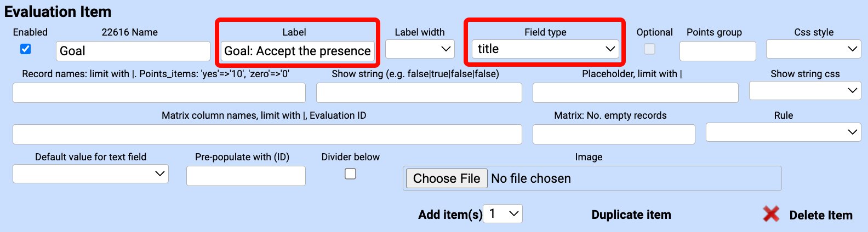Open the Field type dropdown

(x=545, y=49)
